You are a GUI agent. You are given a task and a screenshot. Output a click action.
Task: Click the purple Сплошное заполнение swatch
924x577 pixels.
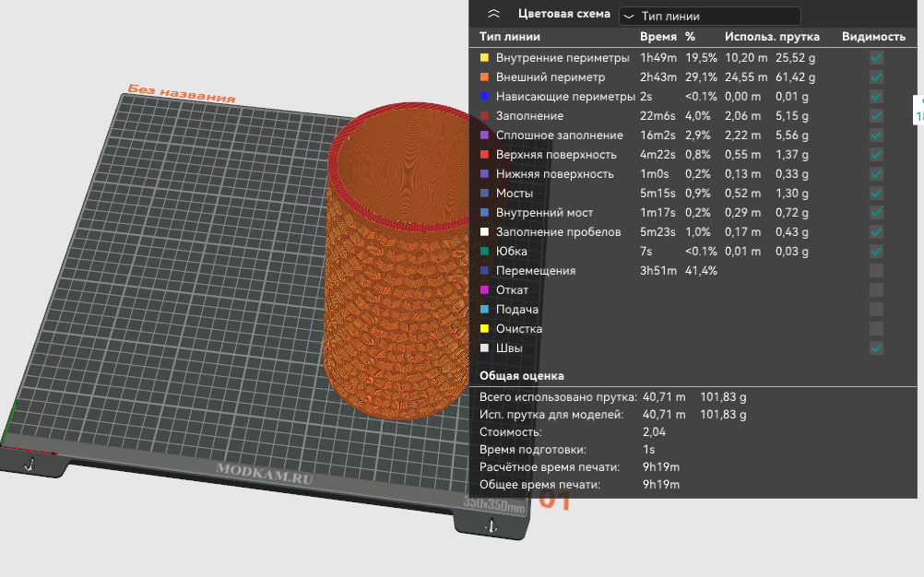pos(484,135)
